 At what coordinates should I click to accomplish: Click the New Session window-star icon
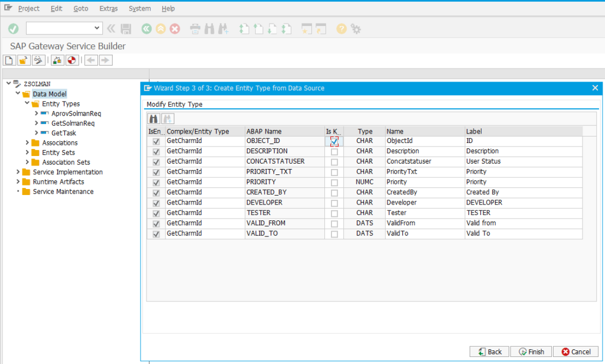coord(307,28)
